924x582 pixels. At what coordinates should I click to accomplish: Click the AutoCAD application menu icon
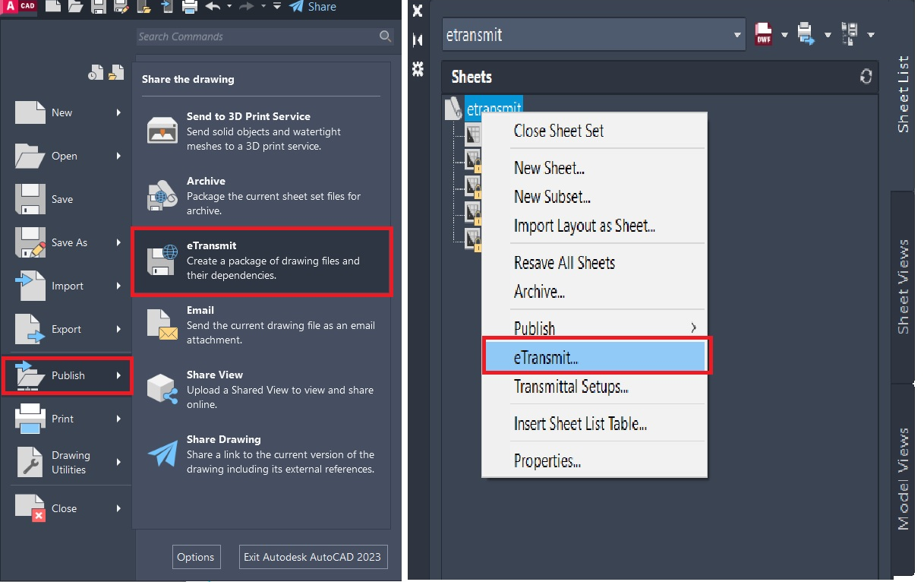17,7
